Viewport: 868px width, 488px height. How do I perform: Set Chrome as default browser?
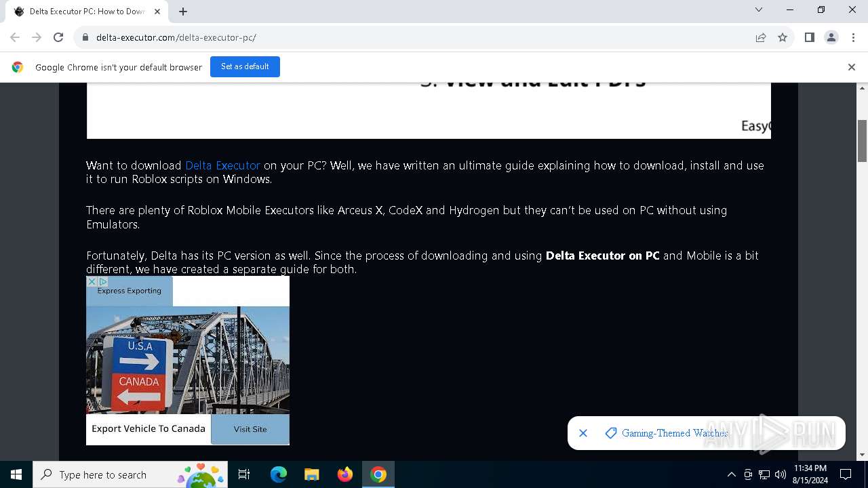tap(245, 66)
